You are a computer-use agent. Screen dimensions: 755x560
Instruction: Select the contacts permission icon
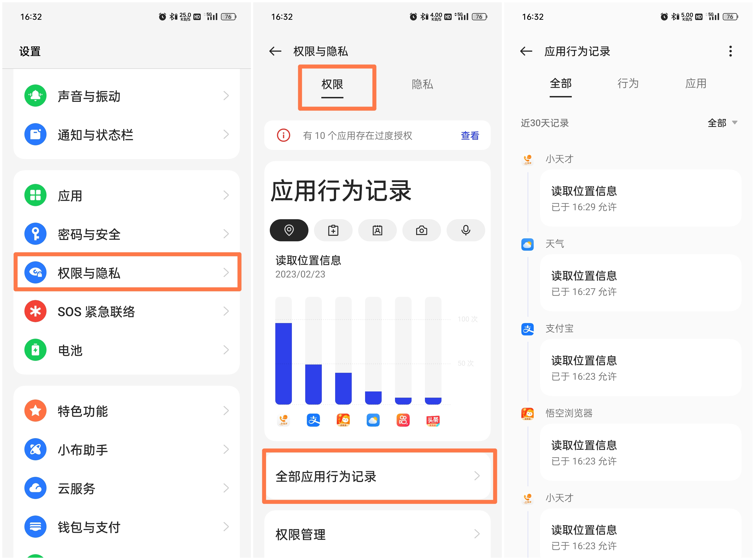pyautogui.click(x=377, y=230)
